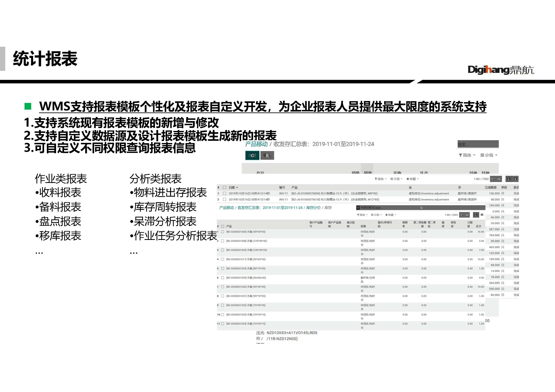Select kanban view in the 1-80 / 7382 window
Image resolution: width=555 pixels, height=392 pixels.
pos(515,179)
